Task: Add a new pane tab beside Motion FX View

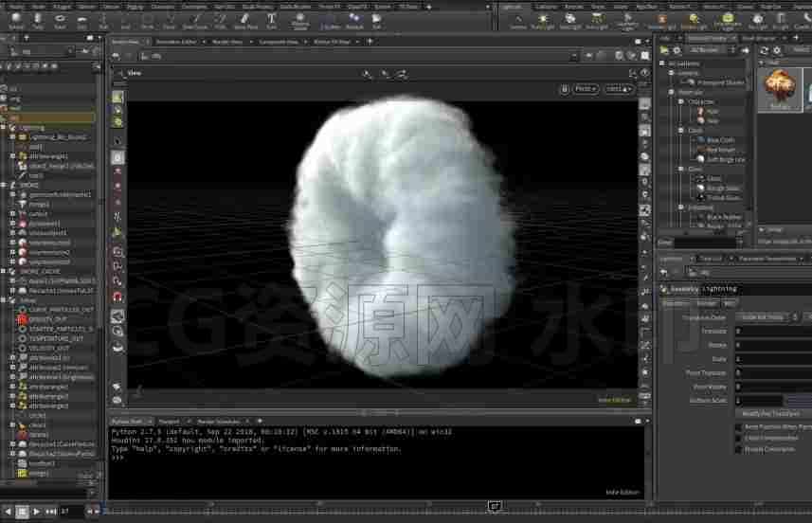Action: [370, 42]
